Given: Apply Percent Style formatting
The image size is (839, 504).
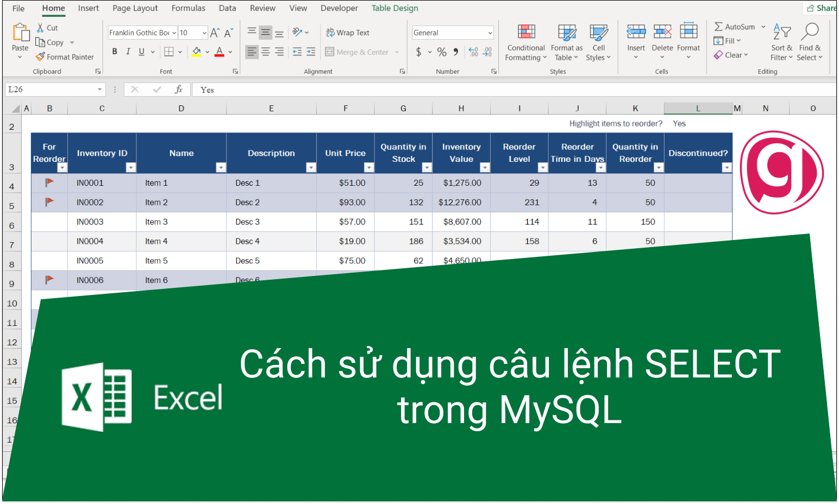Looking at the screenshot, I should tap(442, 52).
